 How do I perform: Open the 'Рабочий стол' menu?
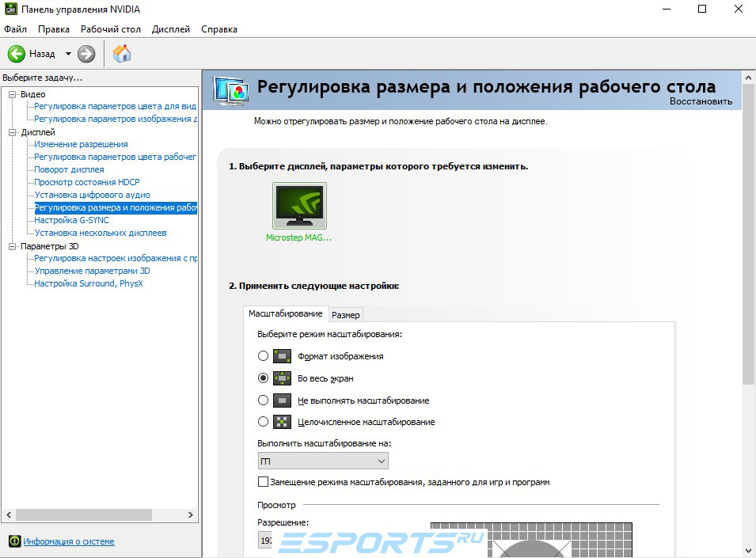[x=110, y=29]
